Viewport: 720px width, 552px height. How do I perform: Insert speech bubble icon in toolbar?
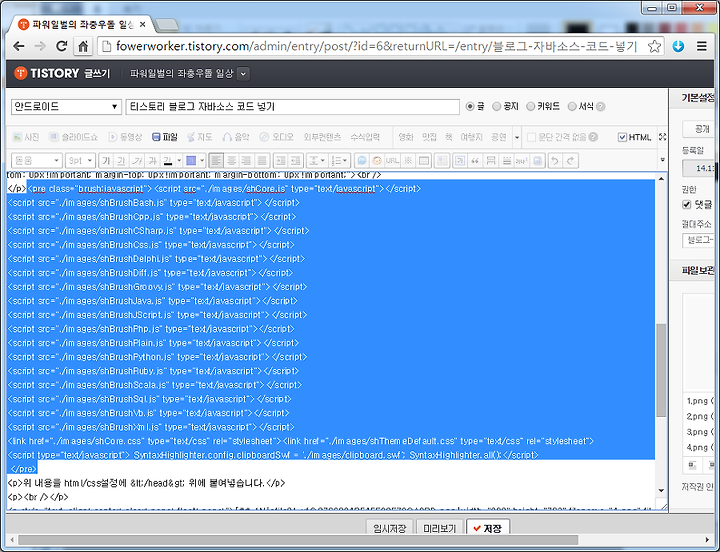pyautogui.click(x=362, y=161)
